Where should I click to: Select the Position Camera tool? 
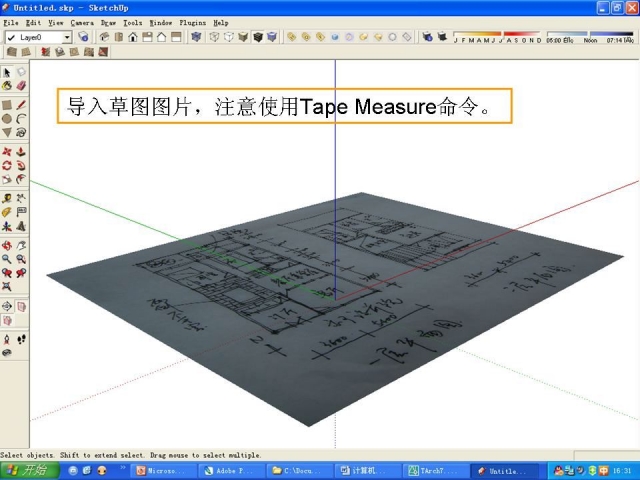7,339
